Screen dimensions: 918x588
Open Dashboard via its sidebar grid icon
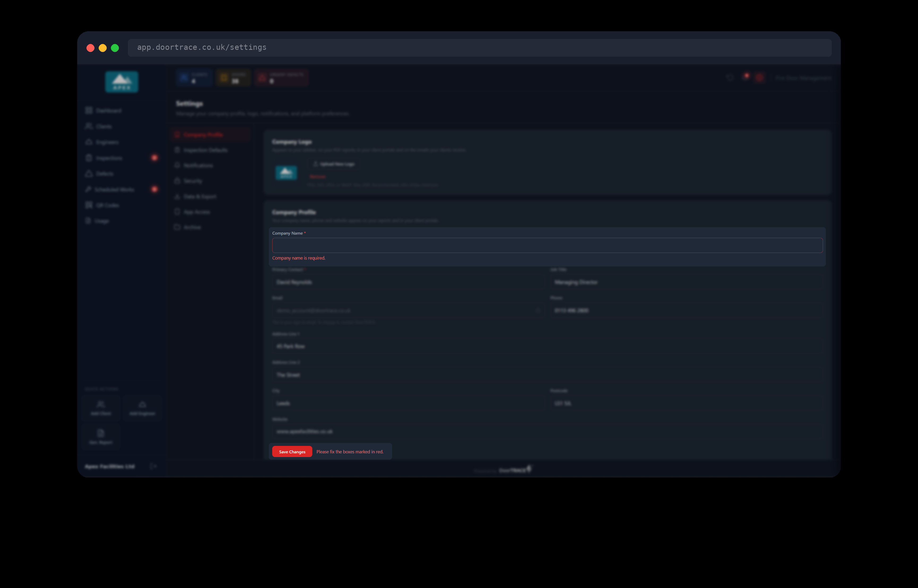tap(89, 110)
